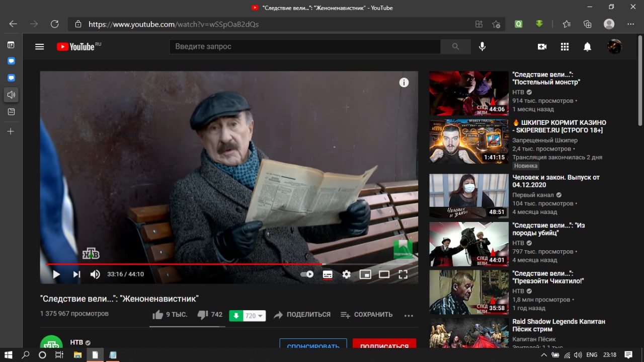Open "Из породы убийц" video title
Screen dimensions: 644x362
pyautogui.click(x=548, y=229)
